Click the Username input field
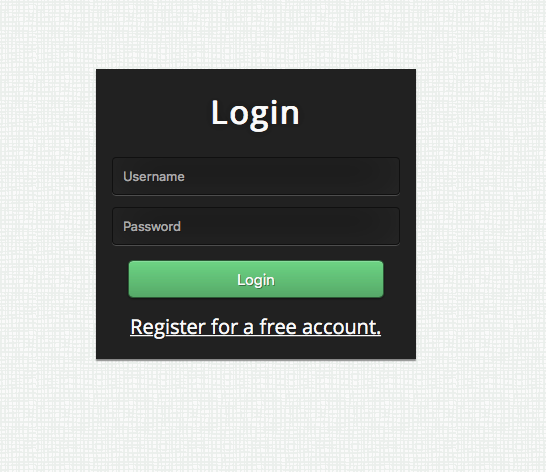546x472 pixels. point(256,176)
